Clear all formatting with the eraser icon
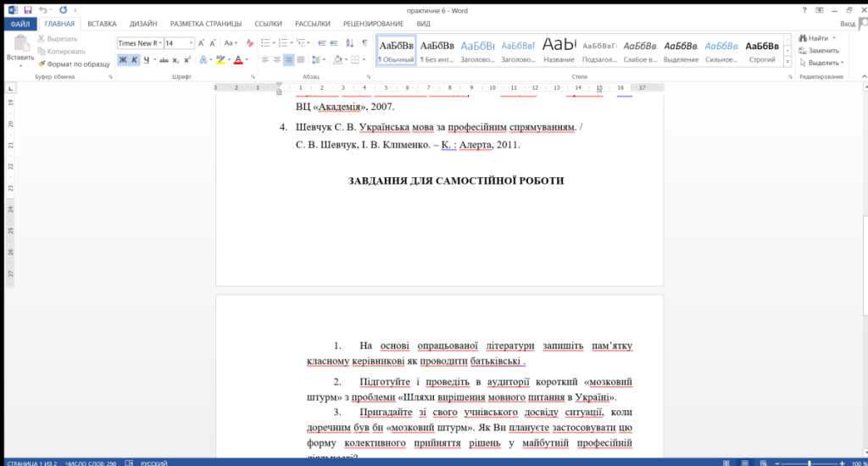 250,43
